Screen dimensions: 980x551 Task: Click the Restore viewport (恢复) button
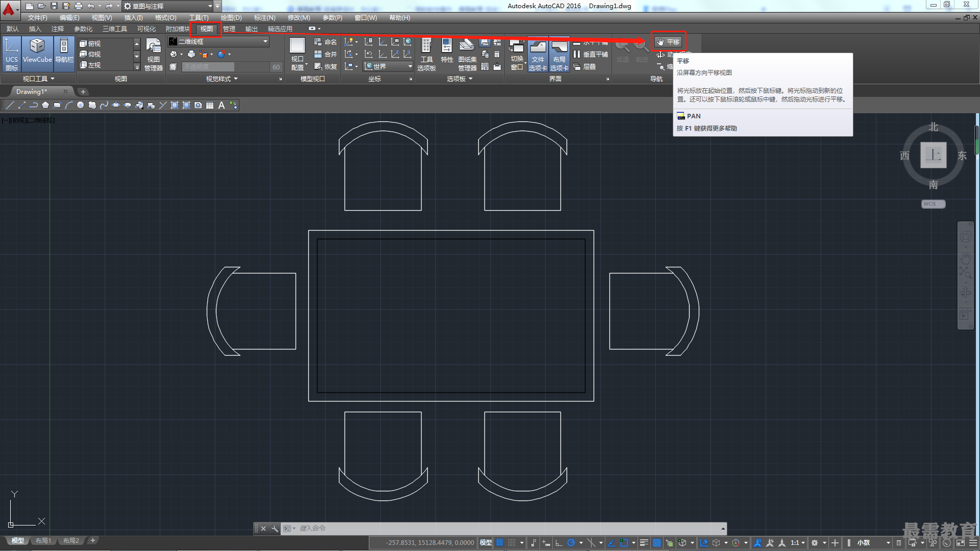(x=326, y=66)
